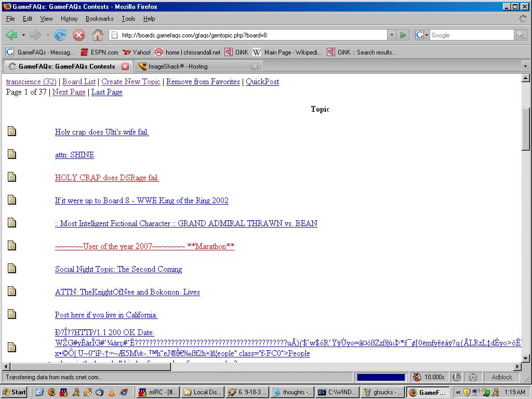This screenshot has height=399, width=532.
Task: Click the search magnifier icon
Action: click(x=520, y=35)
